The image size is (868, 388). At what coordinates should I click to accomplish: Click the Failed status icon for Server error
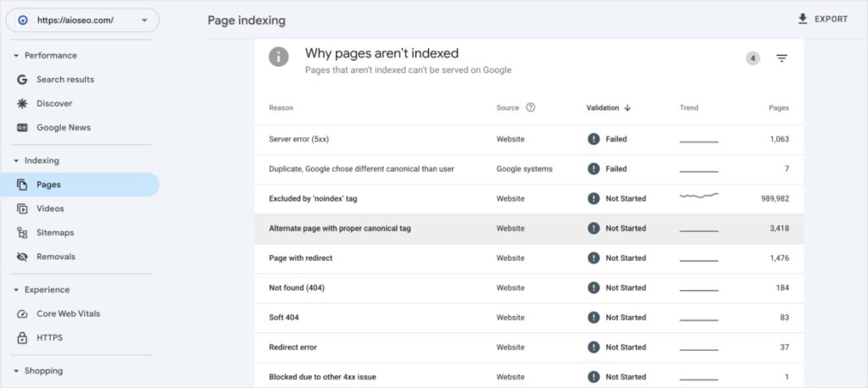pyautogui.click(x=593, y=139)
